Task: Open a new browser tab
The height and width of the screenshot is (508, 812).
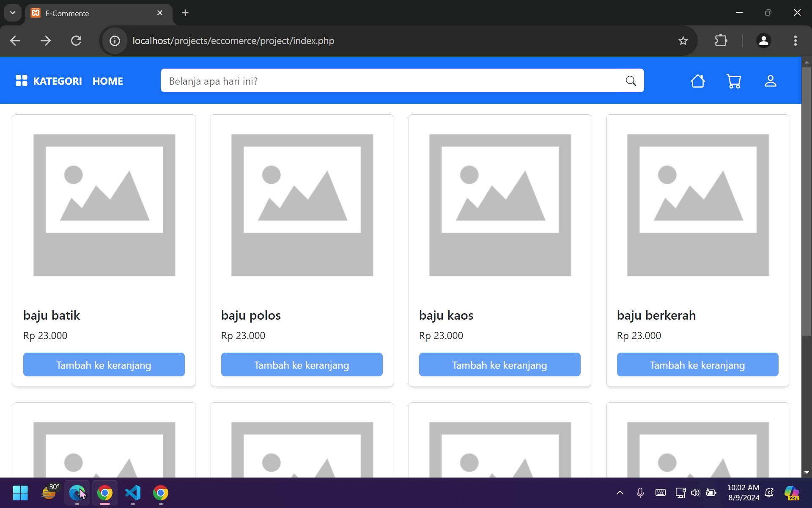Action: [185, 13]
